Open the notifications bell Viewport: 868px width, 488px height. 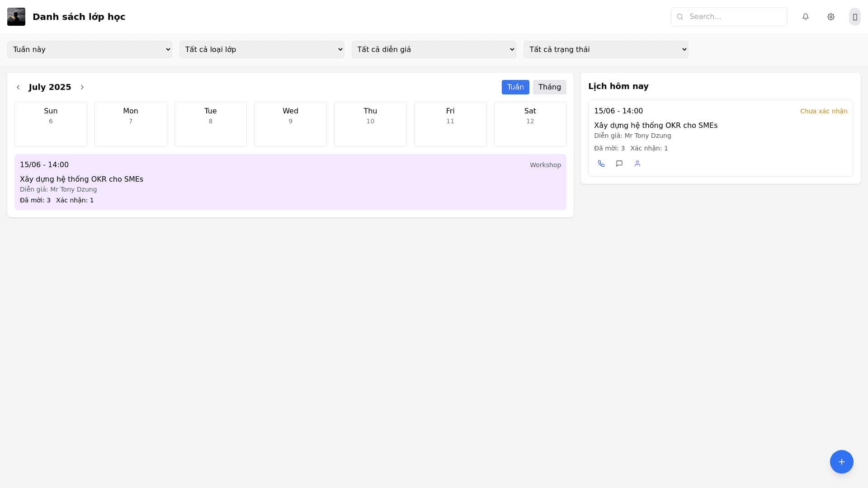point(806,17)
